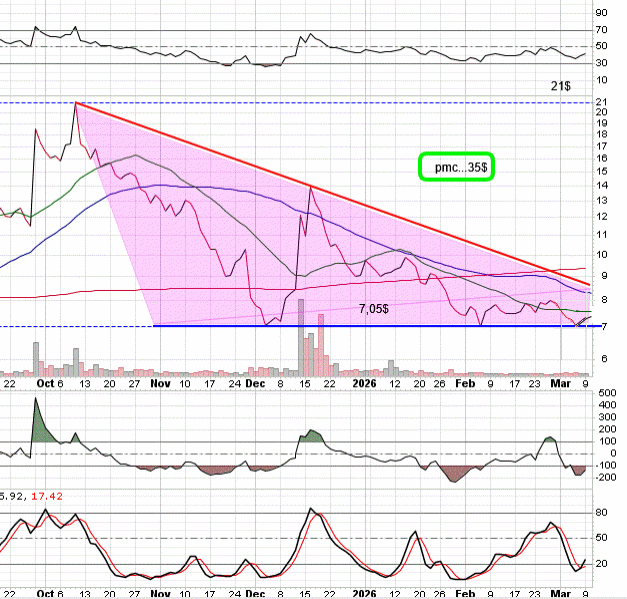Click the October price peak at 21
The height and width of the screenshot is (599, 627).
tap(75, 103)
